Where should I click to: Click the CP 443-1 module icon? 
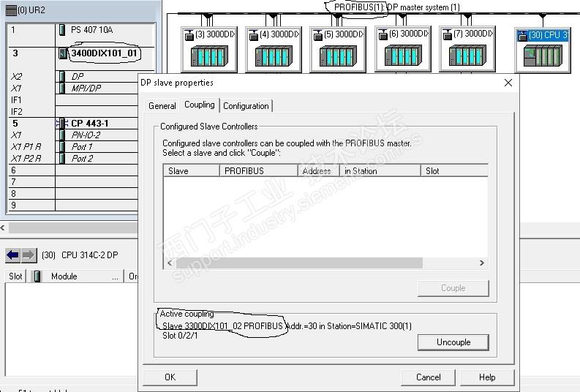[62, 123]
